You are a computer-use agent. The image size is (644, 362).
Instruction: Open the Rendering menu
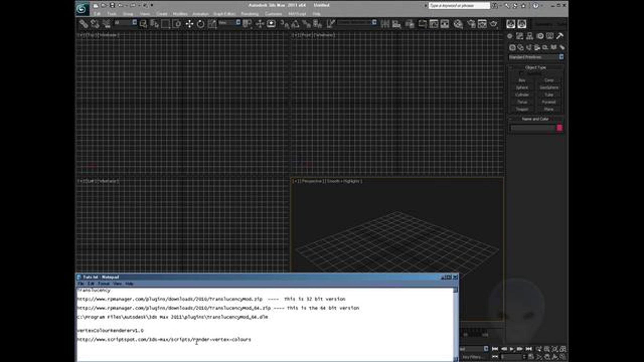coord(250,14)
